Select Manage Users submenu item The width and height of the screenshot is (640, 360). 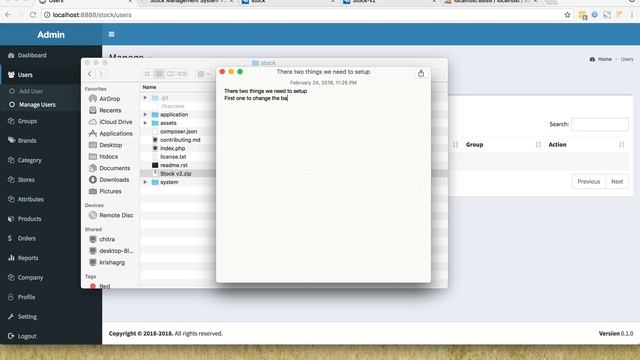(x=37, y=104)
